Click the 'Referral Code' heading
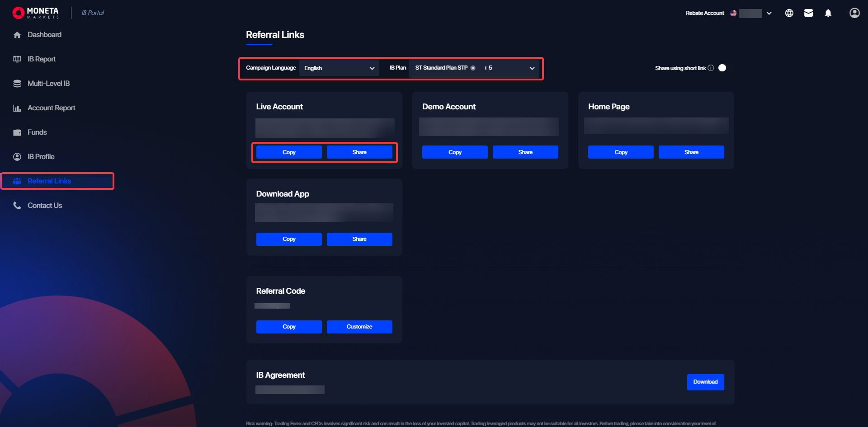868x427 pixels. [x=280, y=291]
